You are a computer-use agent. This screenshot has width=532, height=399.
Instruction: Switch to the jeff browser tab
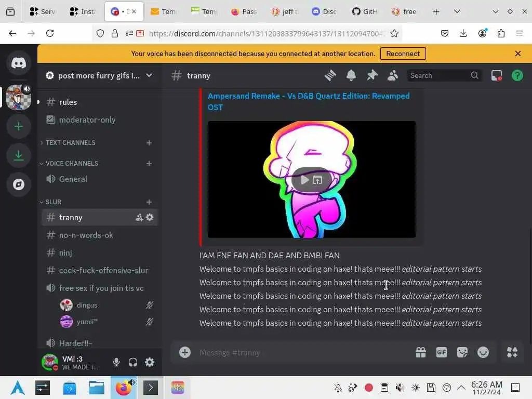284,11
